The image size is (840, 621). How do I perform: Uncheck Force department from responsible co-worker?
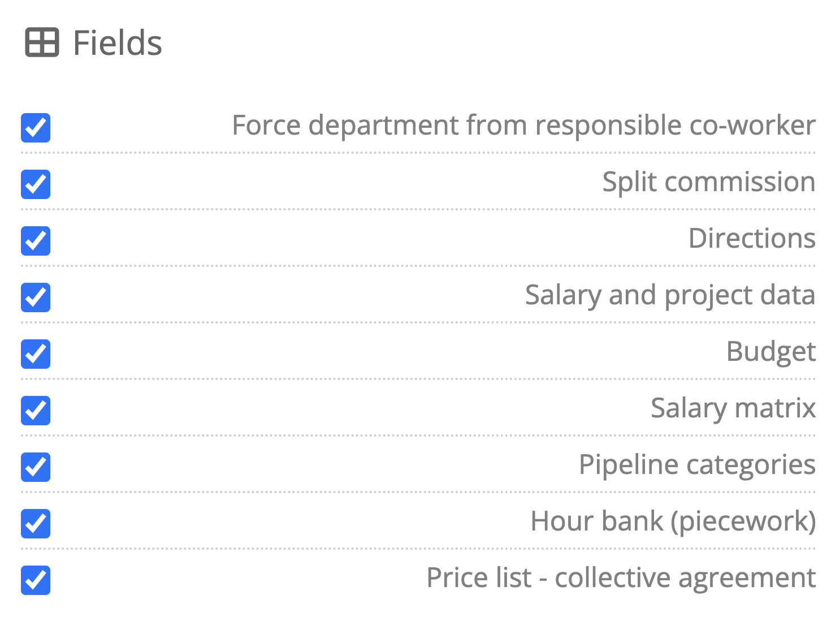(x=36, y=128)
